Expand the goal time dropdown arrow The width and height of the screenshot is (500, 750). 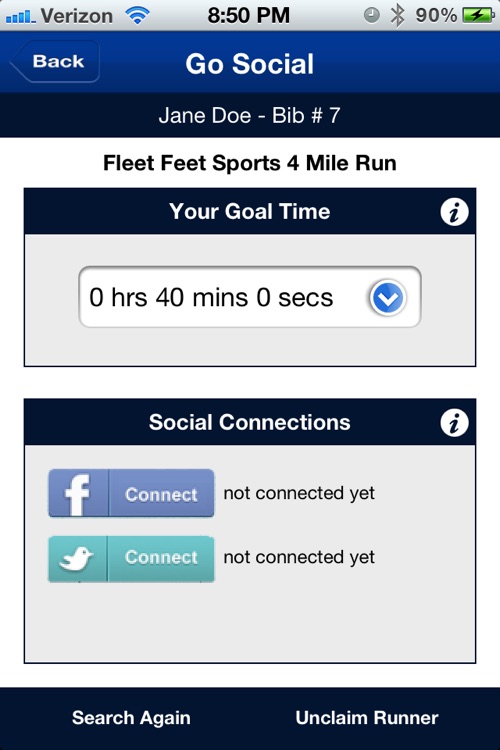(x=388, y=298)
